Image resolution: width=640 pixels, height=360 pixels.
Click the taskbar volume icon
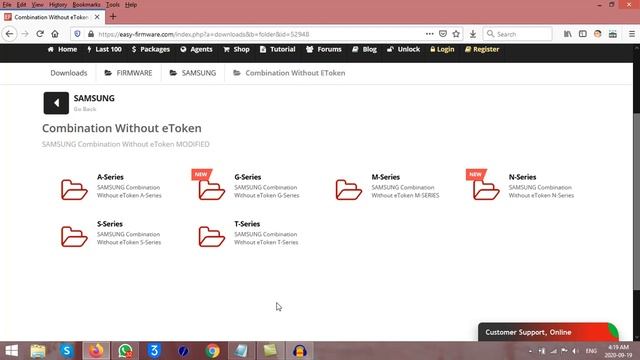[575, 351]
